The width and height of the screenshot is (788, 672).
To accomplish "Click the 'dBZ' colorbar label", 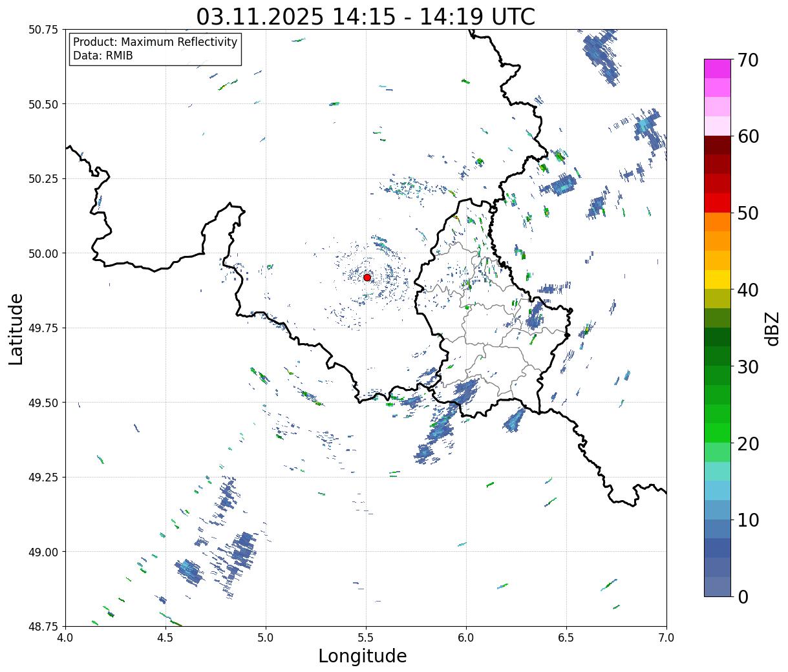I will click(772, 328).
